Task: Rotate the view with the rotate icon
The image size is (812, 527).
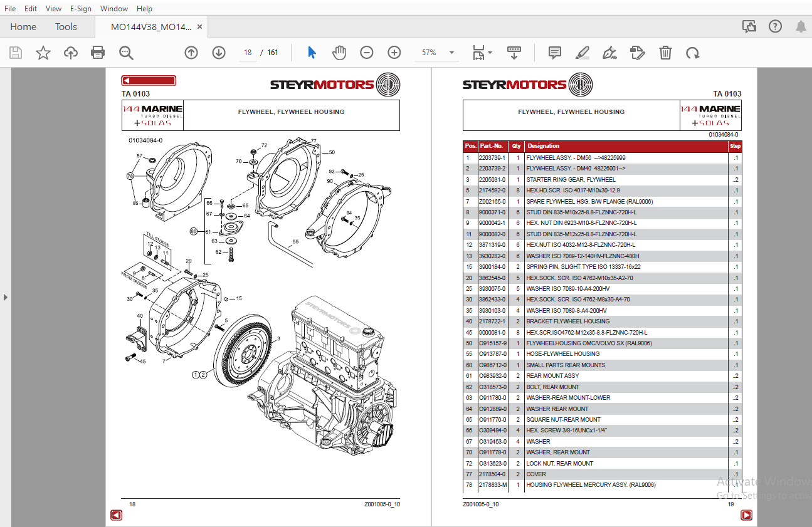Action: coord(693,53)
